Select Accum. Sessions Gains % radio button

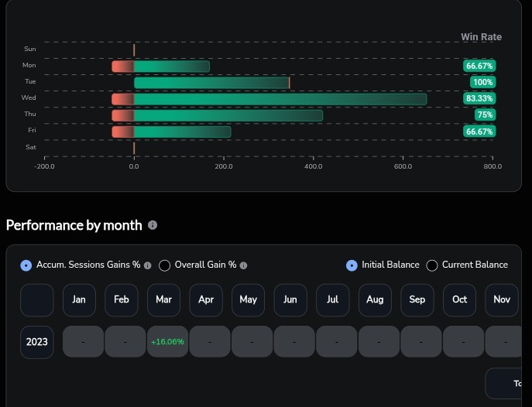pyautogui.click(x=26, y=265)
